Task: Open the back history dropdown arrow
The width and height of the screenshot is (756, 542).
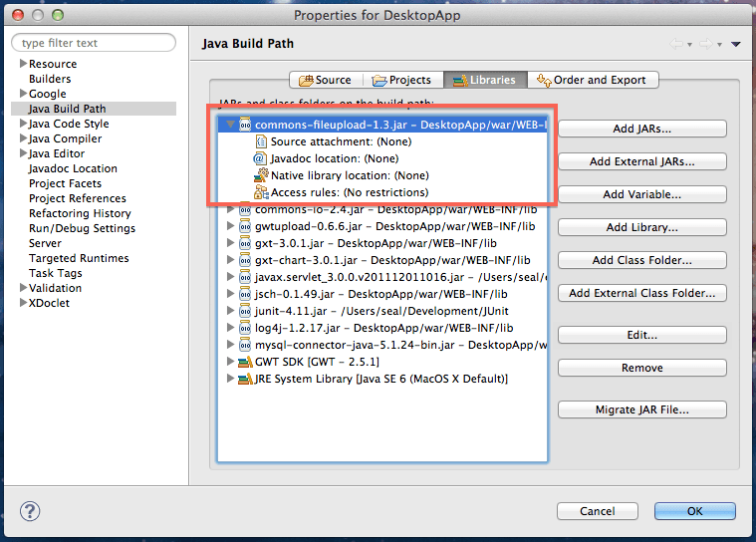Action: (689, 45)
